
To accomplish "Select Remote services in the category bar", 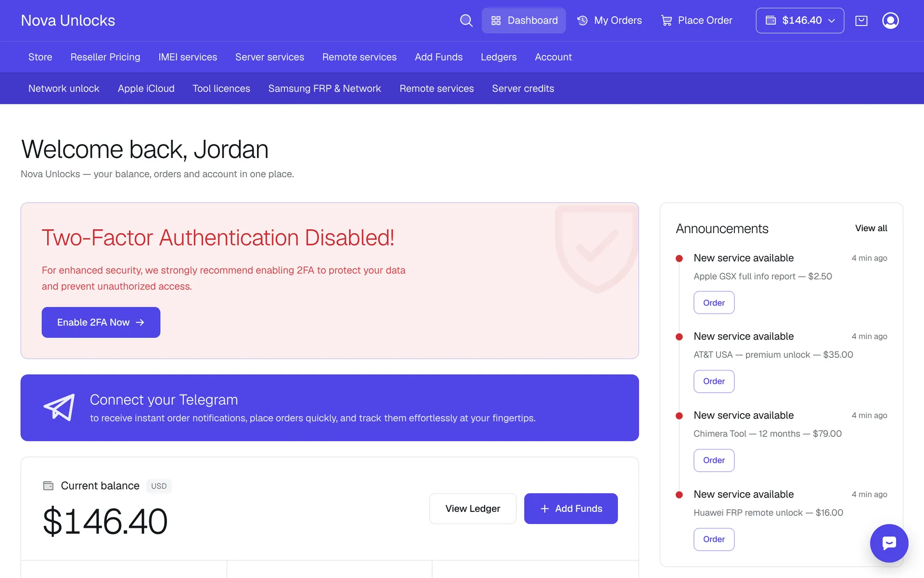I will 436,89.
